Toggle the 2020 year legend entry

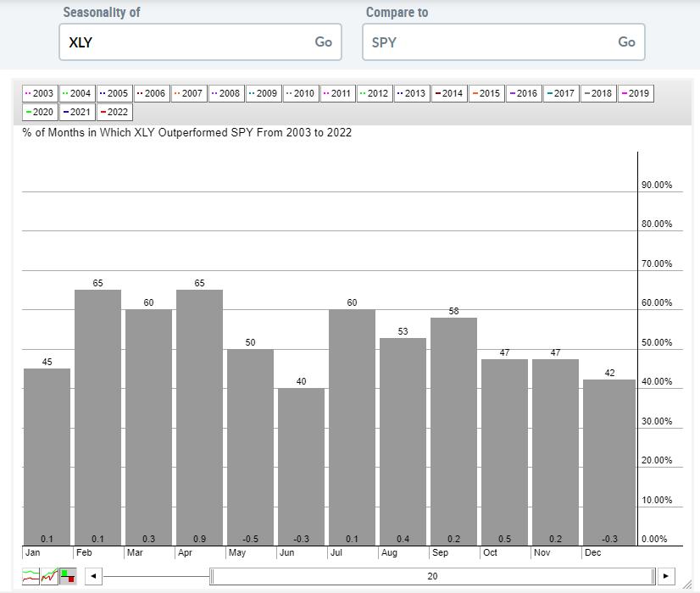(40, 112)
